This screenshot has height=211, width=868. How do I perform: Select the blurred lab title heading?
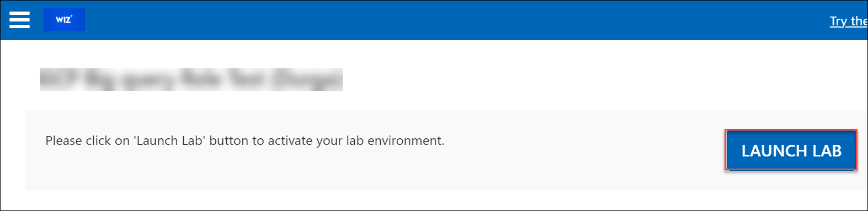point(191,79)
